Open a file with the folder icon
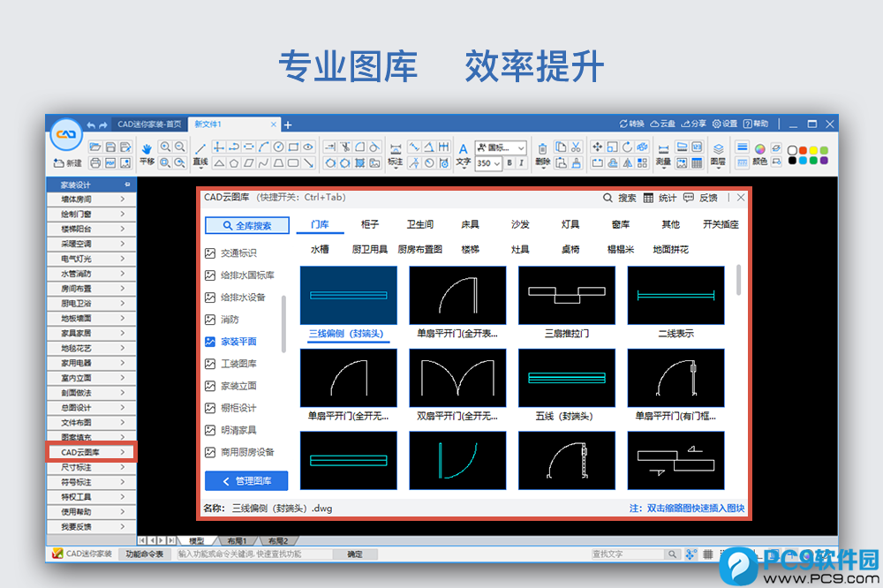Screen dimensions: 883x588 pyautogui.click(x=95, y=147)
